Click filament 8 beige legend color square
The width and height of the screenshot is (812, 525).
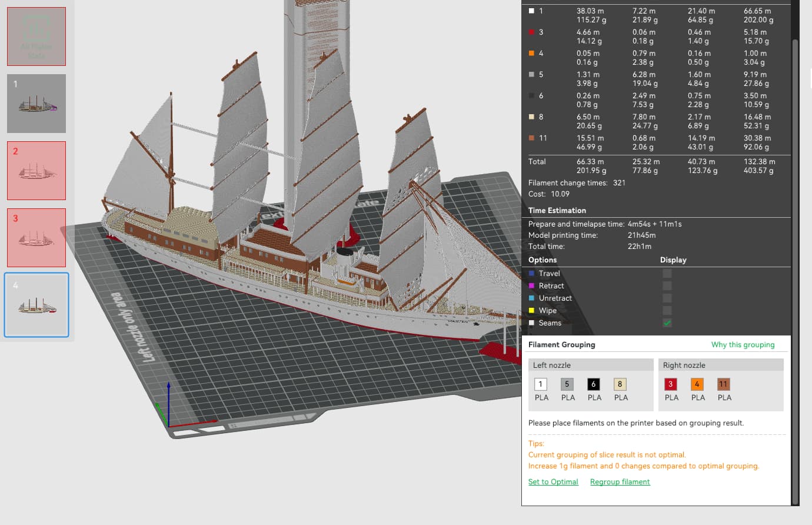[x=531, y=117]
